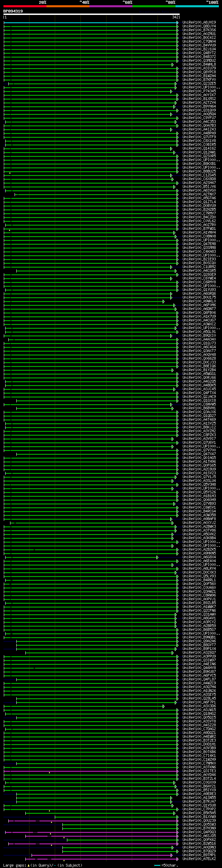222x868 pixels.
Task: Open hit UniRef100_B4B372
Action: click(x=199, y=57)
